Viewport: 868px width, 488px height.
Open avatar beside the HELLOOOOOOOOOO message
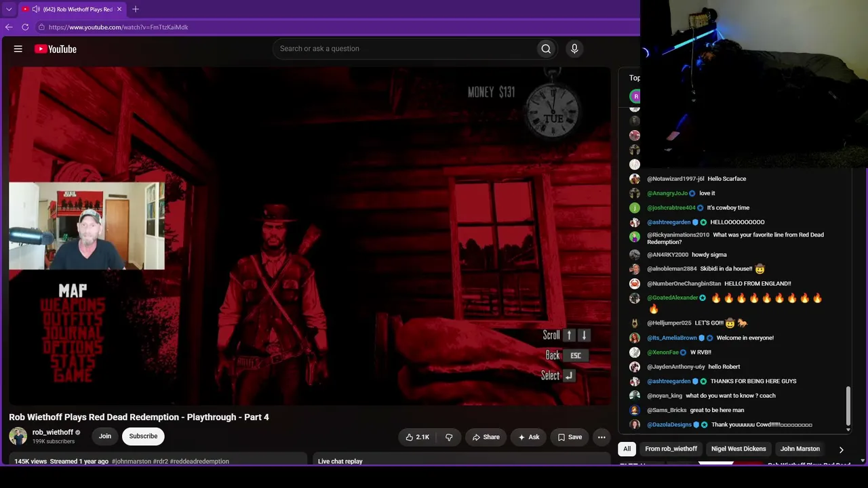(635, 222)
